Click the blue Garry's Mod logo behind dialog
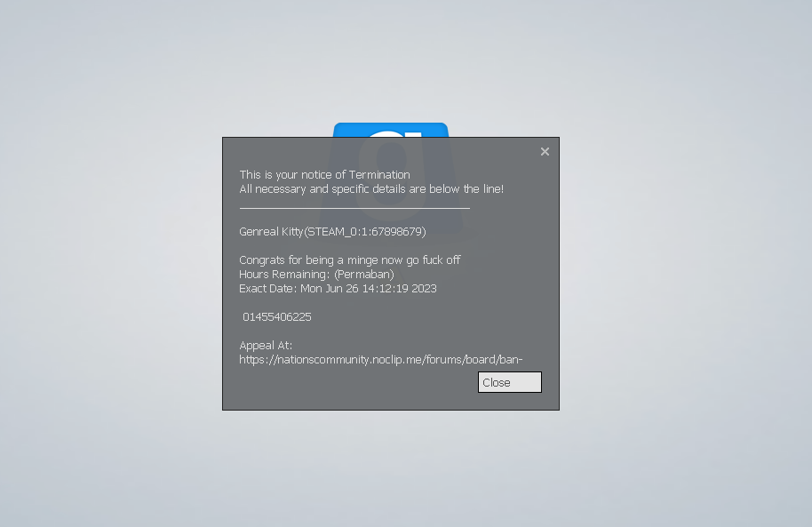Viewport: 812px width, 527px height. [x=391, y=130]
